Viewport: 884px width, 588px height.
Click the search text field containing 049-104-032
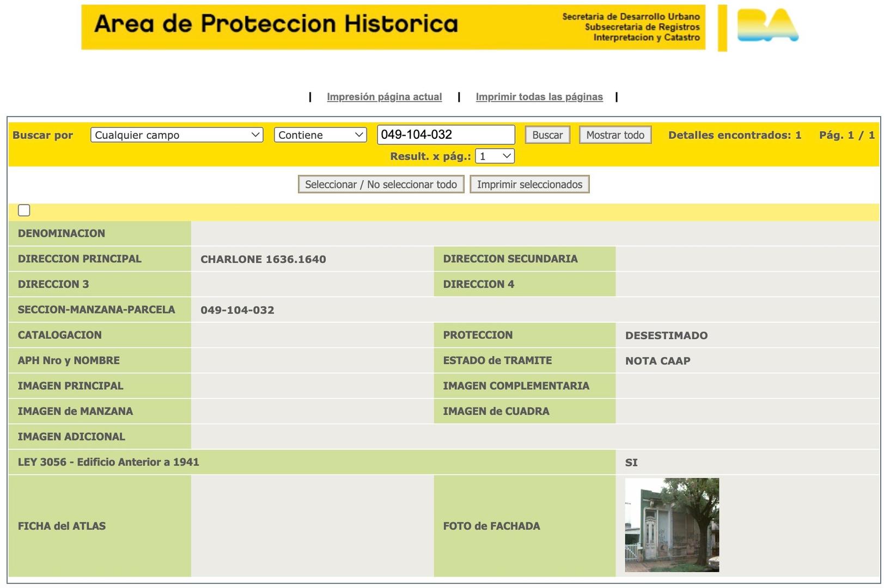tap(446, 134)
